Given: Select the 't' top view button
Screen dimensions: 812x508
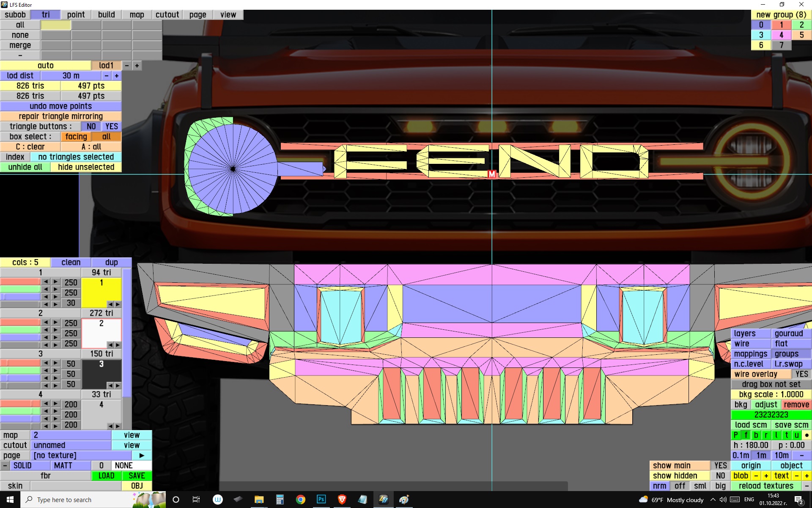Looking at the screenshot, I should [786, 435].
